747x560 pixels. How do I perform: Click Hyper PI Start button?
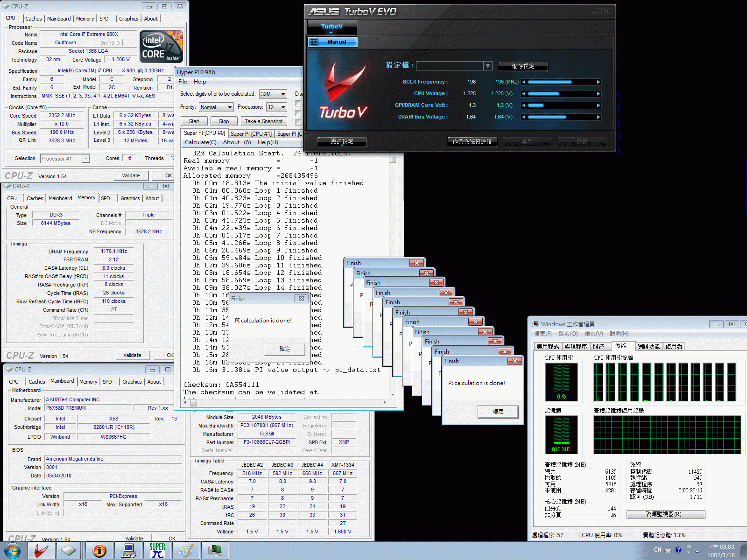(194, 121)
